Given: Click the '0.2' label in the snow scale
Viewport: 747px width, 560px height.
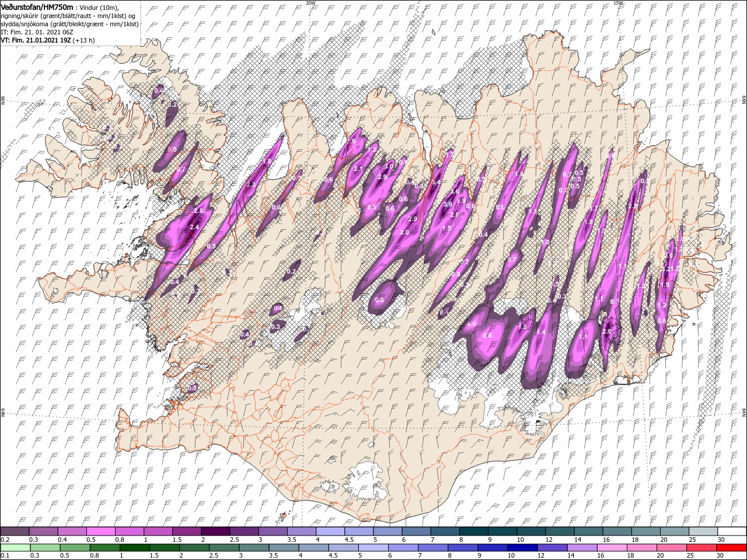Looking at the screenshot, I should [x=5, y=540].
